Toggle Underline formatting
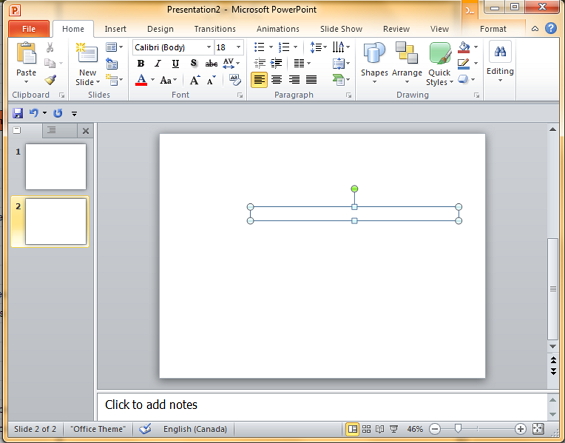The image size is (565, 443). click(175, 64)
